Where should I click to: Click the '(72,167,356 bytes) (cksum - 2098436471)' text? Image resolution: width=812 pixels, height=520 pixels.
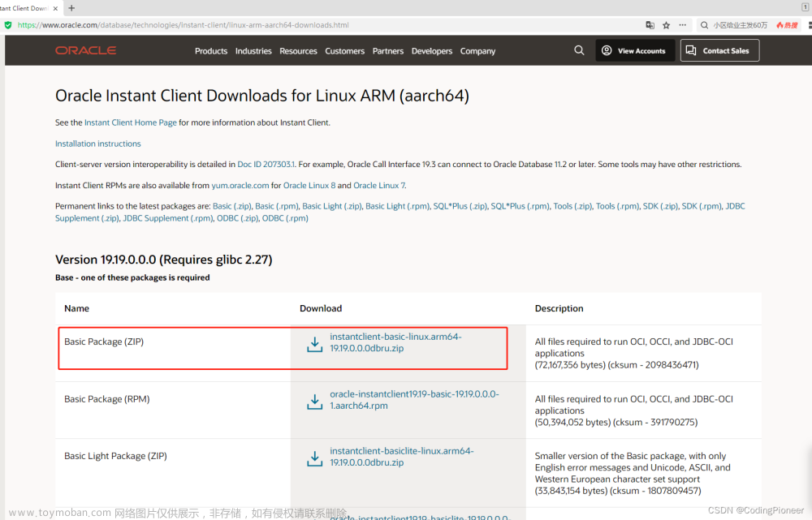(617, 365)
